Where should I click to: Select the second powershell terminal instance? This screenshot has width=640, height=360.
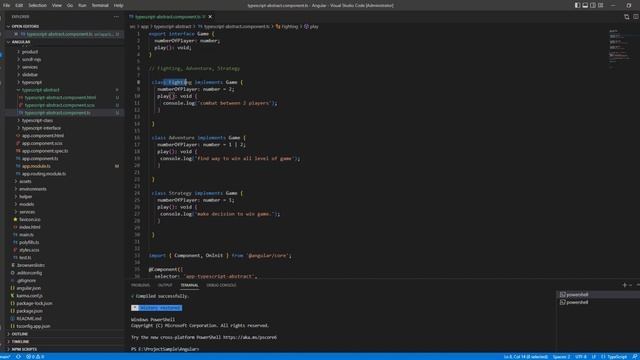coord(597,302)
